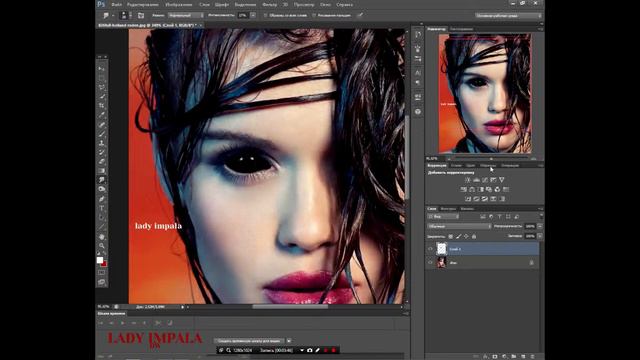Click the Navigator zoom slider

point(491,158)
